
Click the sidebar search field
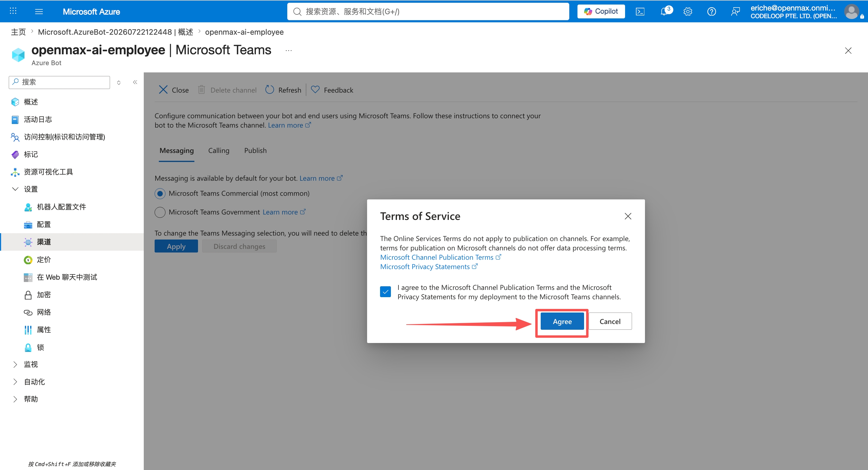pos(59,82)
